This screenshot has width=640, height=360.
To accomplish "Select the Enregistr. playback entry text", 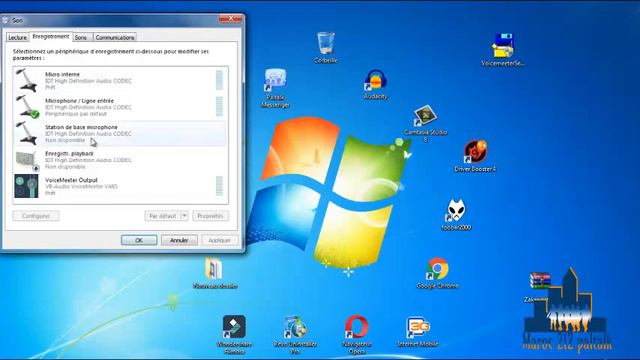I will click(69, 153).
